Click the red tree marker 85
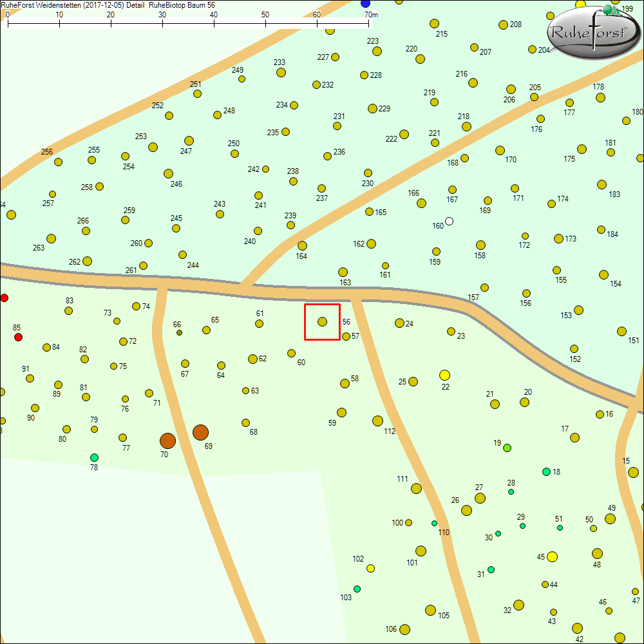Image resolution: width=644 pixels, height=644 pixels. [x=18, y=337]
